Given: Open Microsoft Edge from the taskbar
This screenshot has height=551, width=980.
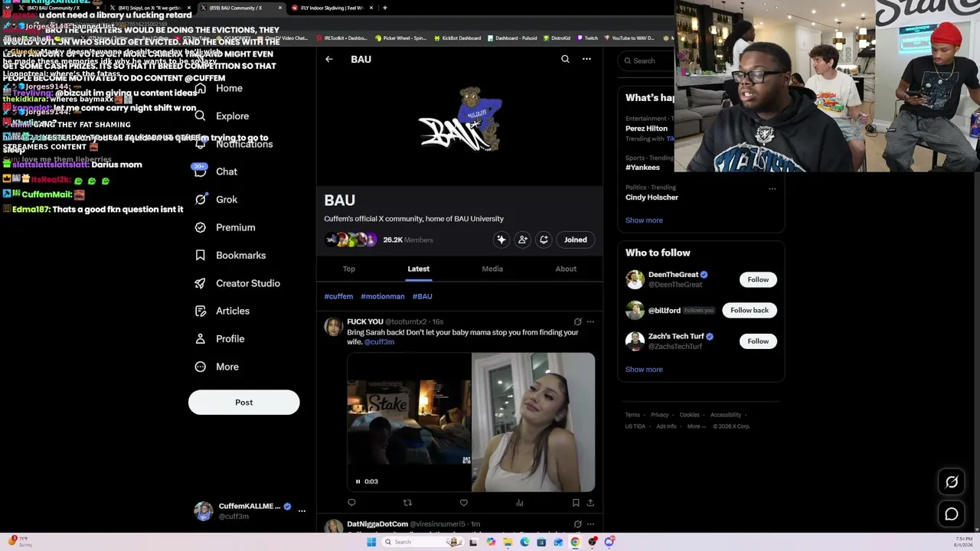Looking at the screenshot, I should tap(524, 542).
